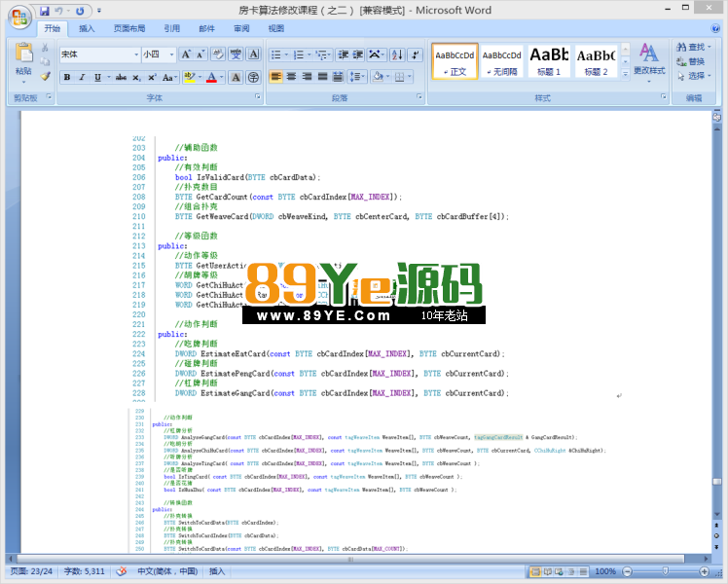728x584 pixels.
Task: Shrink font size with the A down-arrow icon
Action: click(200, 55)
